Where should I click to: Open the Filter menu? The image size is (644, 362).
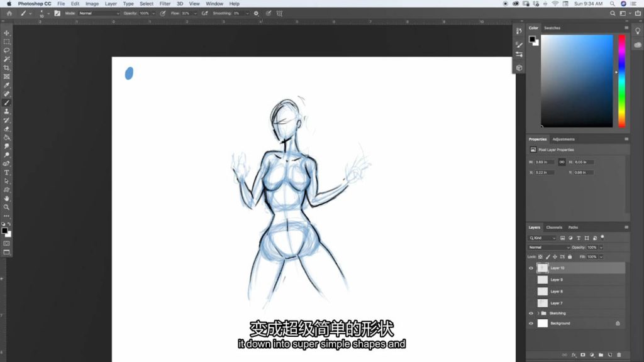coord(165,4)
